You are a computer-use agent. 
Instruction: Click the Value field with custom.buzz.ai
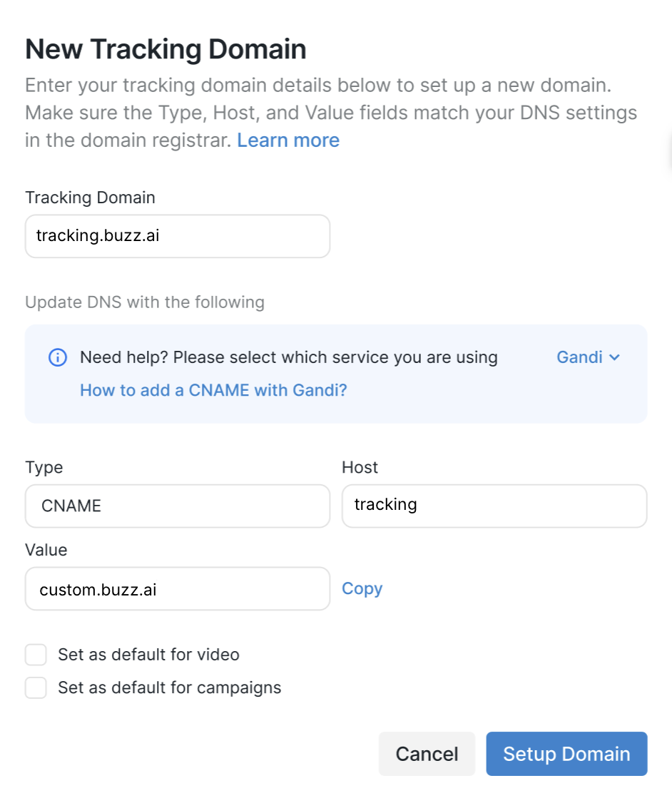[178, 589]
